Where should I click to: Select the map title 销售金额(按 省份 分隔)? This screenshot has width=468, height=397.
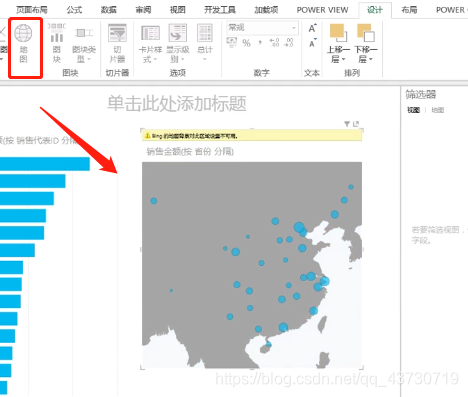coord(190,152)
